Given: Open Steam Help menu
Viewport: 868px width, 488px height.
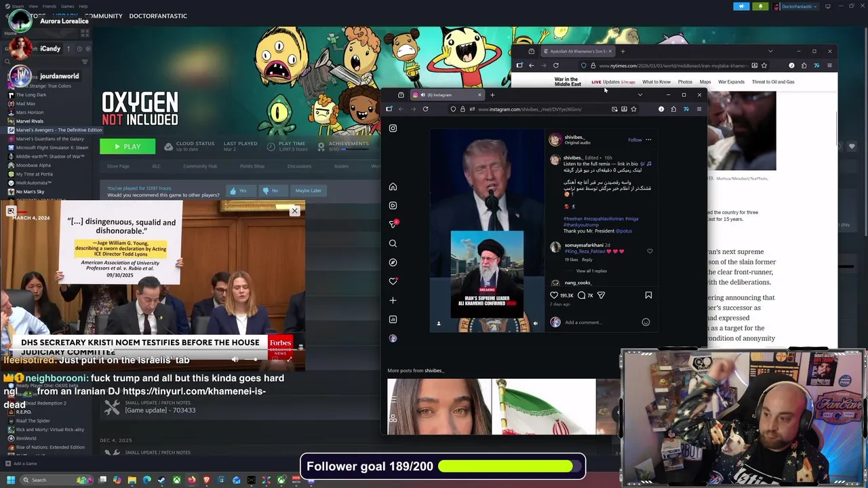Looking at the screenshot, I should [83, 6].
